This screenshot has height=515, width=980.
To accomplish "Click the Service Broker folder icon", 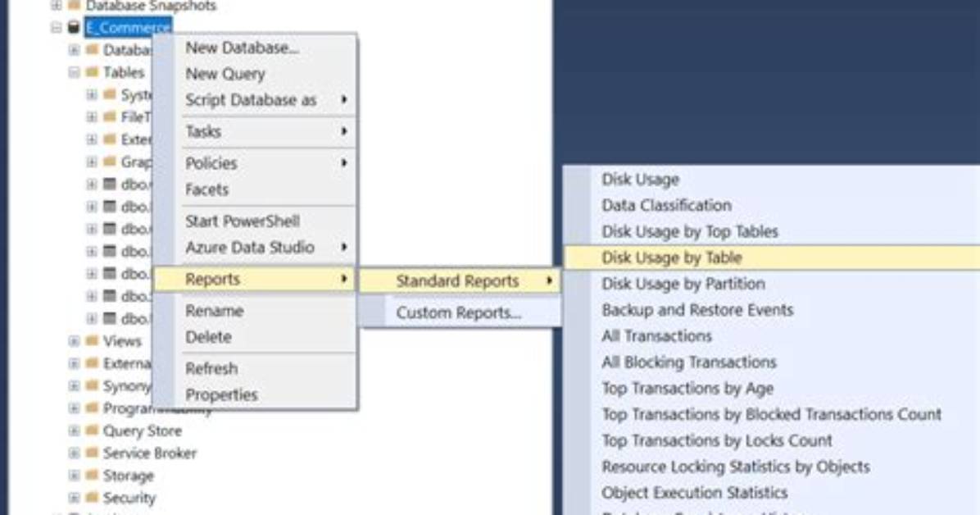I will tap(92, 453).
